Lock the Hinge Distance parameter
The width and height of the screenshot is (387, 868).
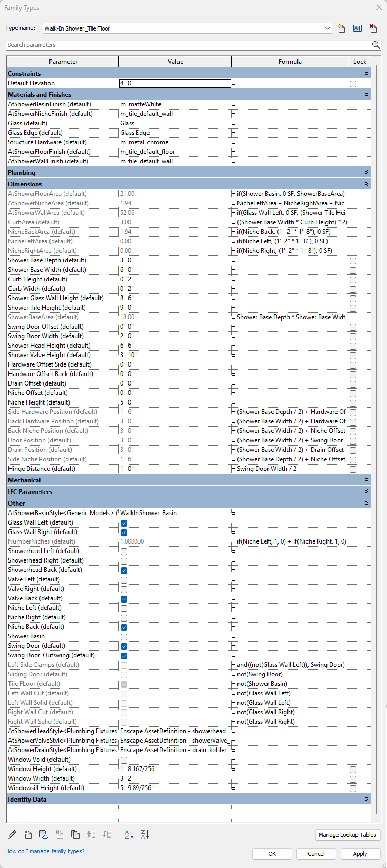tap(353, 469)
